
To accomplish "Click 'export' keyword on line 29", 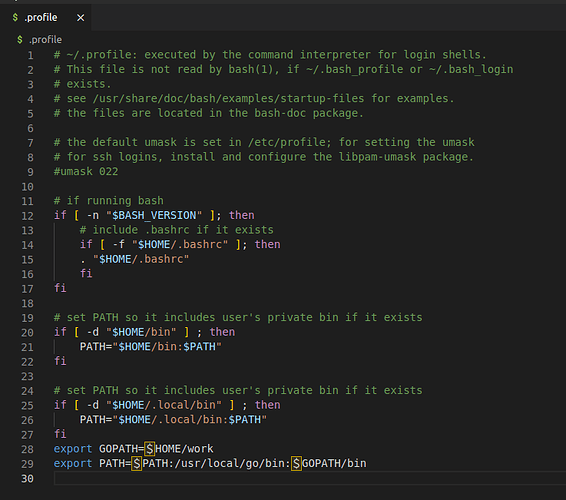I will (x=73, y=463).
